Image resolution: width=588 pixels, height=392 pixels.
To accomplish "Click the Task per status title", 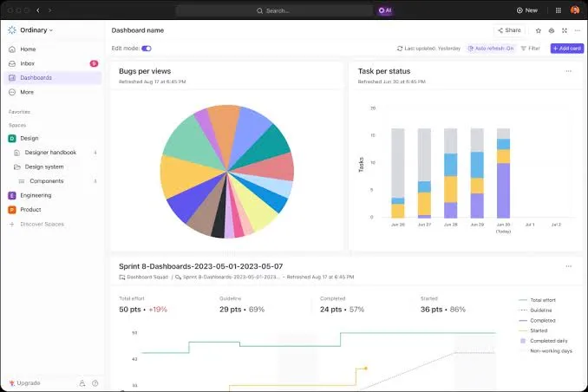I will pos(384,71).
